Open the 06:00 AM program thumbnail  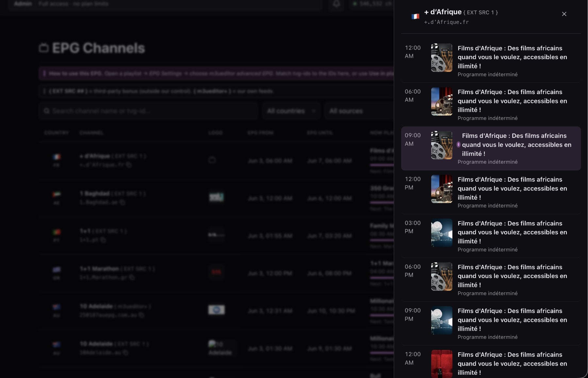point(442,102)
